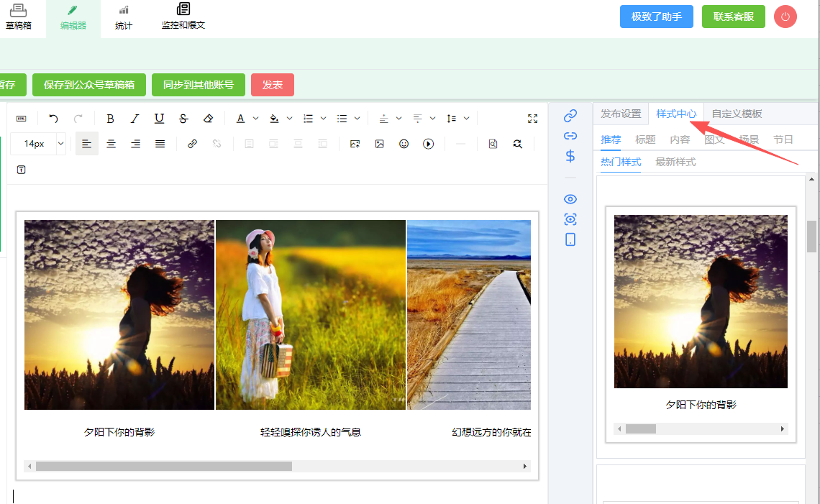Click the mobile phone preview icon
820x504 pixels.
570,239
